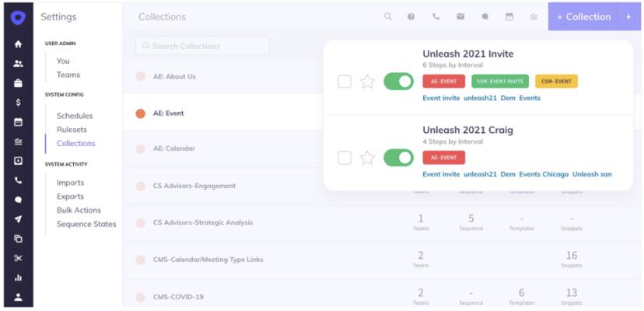Viewport: 644px width, 311px height.
Task: Open the dollar sign opportunities icon
Action: point(18,102)
